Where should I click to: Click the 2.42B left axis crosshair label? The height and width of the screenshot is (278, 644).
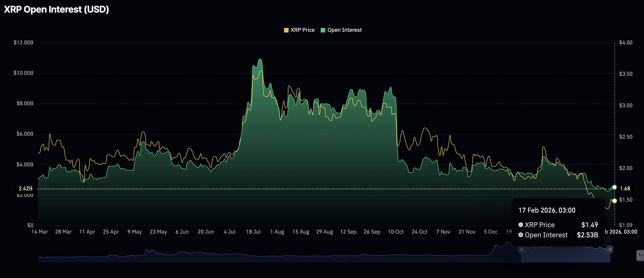tap(26, 188)
